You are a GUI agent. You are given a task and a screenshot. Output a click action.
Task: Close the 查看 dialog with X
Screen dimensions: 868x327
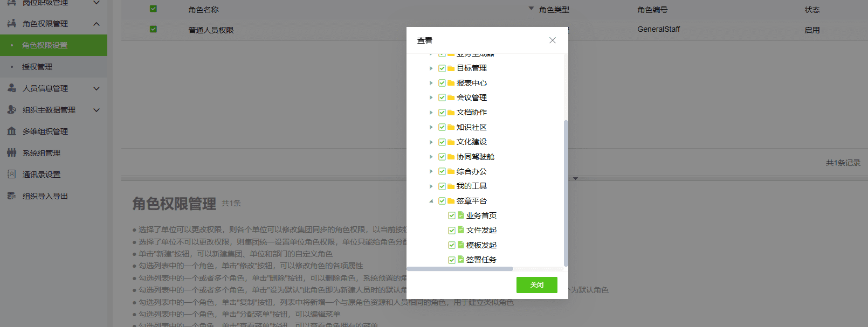(553, 40)
